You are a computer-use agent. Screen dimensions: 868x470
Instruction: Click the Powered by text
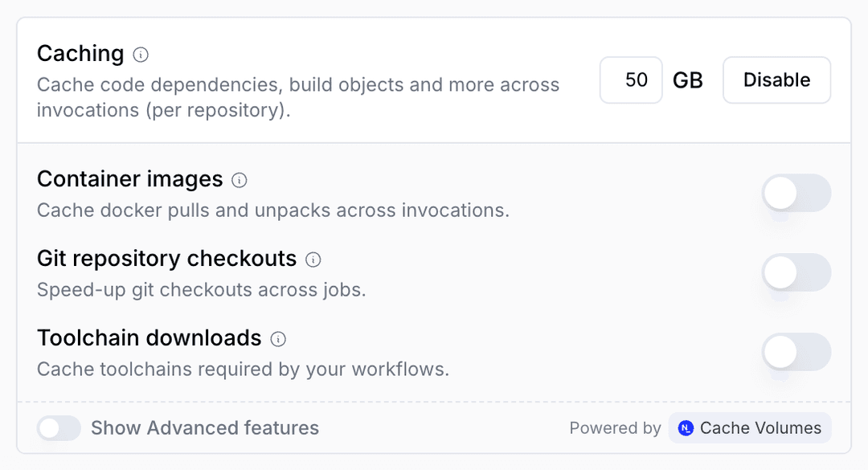[615, 428]
